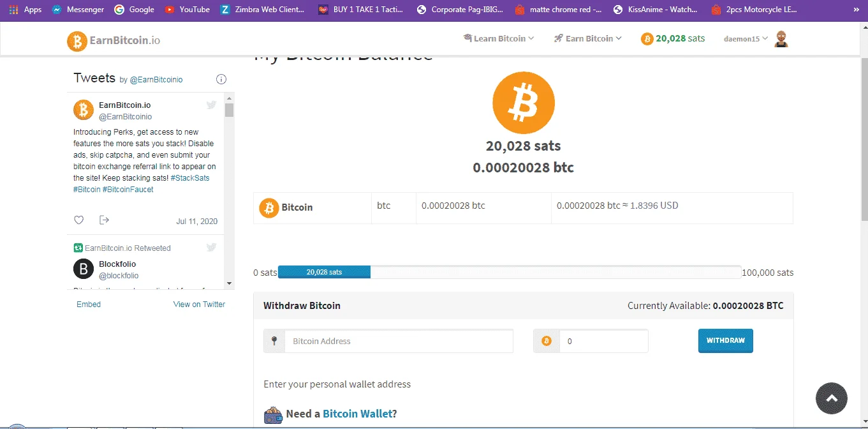Click the Currently Available 0.00020028 BTC text

(x=705, y=306)
